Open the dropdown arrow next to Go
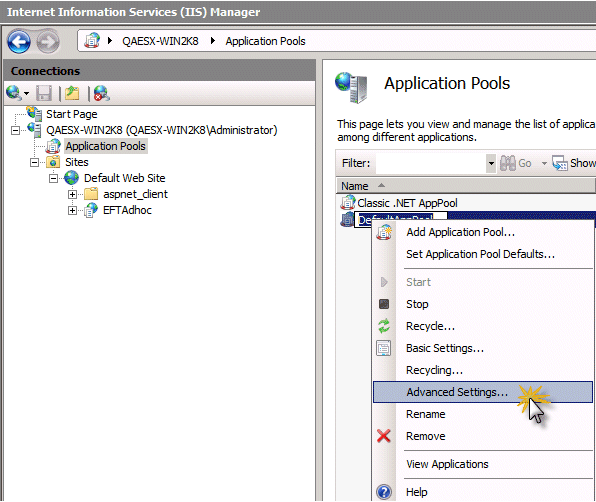Image resolution: width=596 pixels, height=502 pixels. 544,163
